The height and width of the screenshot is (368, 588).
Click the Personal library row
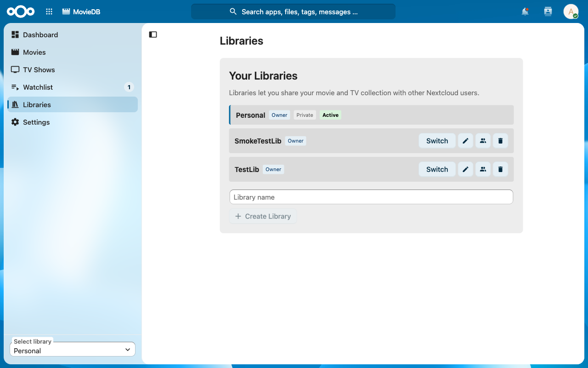[371, 115]
